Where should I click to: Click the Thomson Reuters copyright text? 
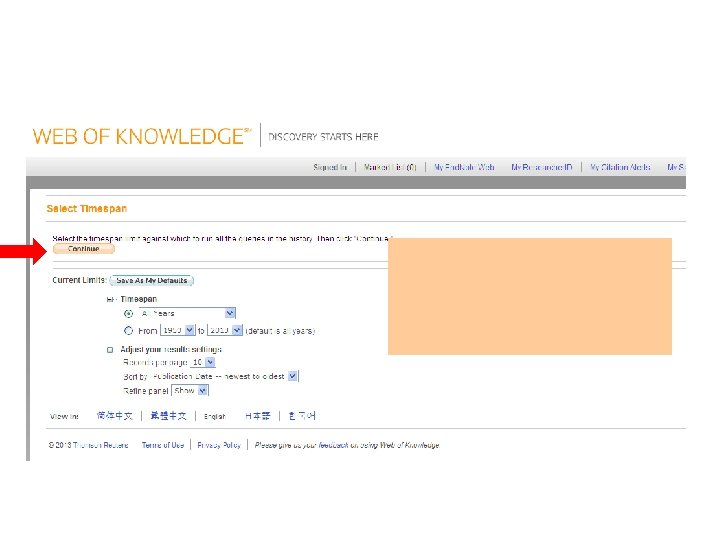pos(89,445)
